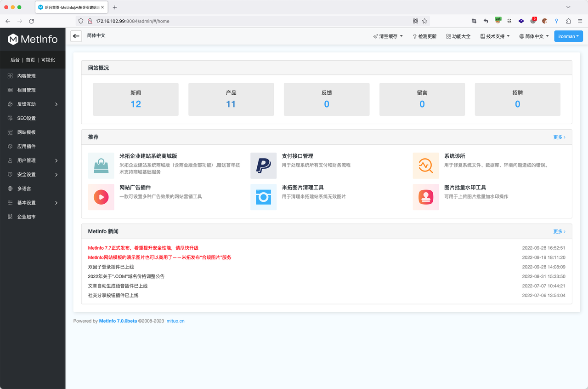Open the 清空缓存 dropdown
The height and width of the screenshot is (389, 588).
388,36
